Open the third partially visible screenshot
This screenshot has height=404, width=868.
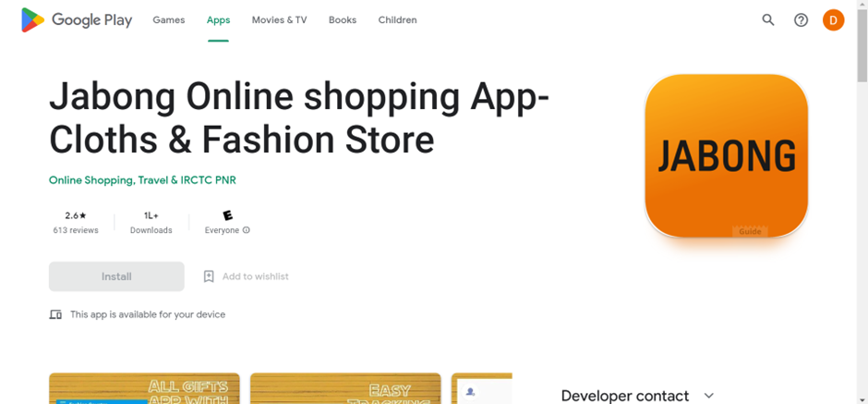482,388
